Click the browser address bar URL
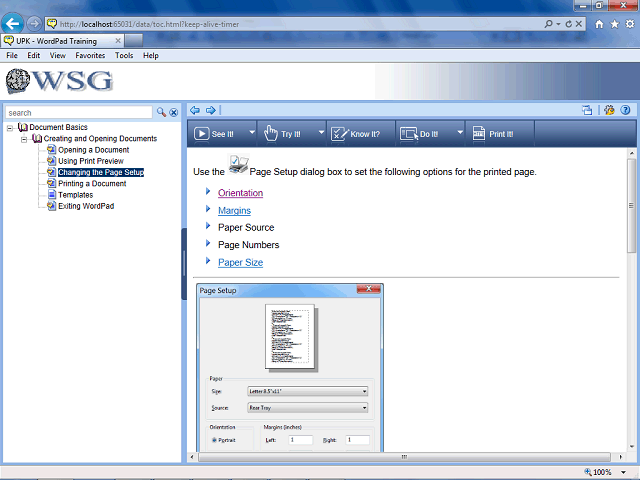The image size is (640, 480). [x=149, y=24]
